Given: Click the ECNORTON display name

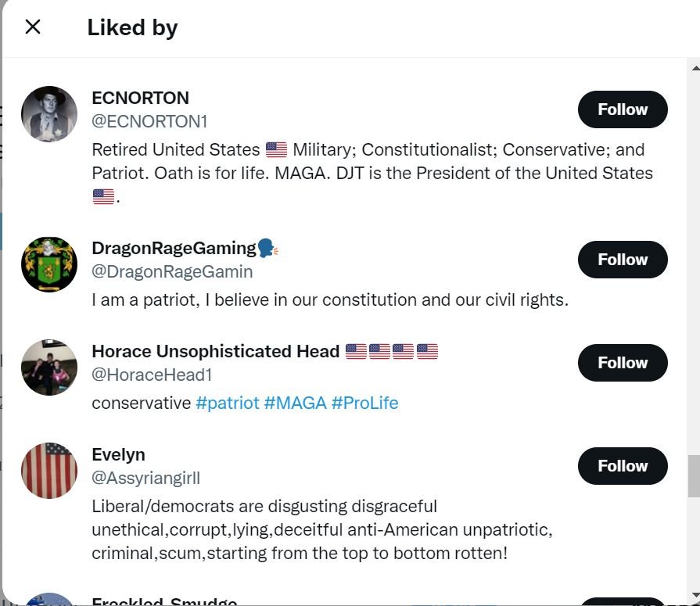Looking at the screenshot, I should [140, 99].
